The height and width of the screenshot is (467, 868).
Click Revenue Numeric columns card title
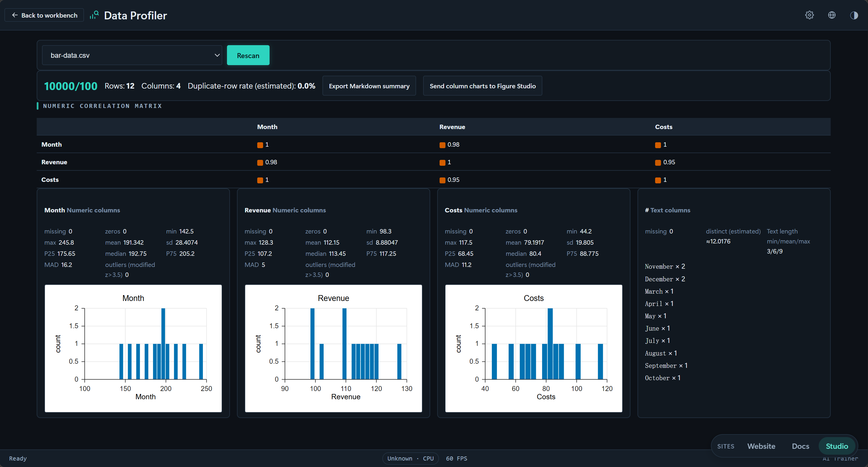(285, 210)
